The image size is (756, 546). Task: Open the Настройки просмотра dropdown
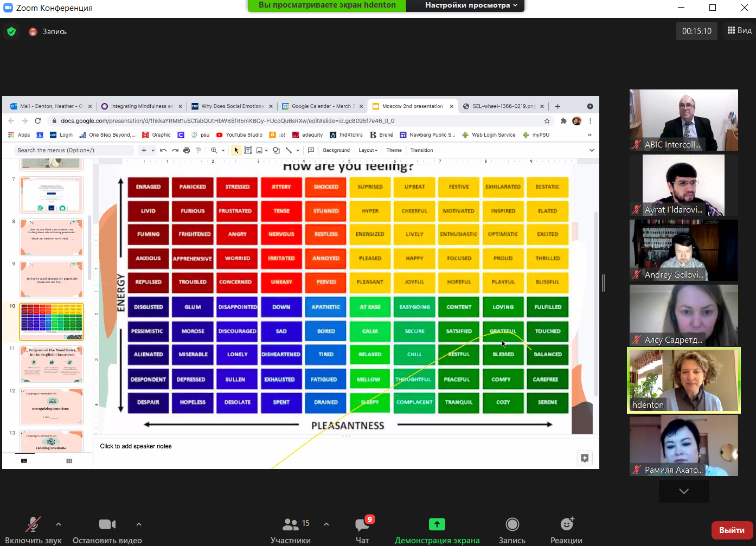coord(471,5)
